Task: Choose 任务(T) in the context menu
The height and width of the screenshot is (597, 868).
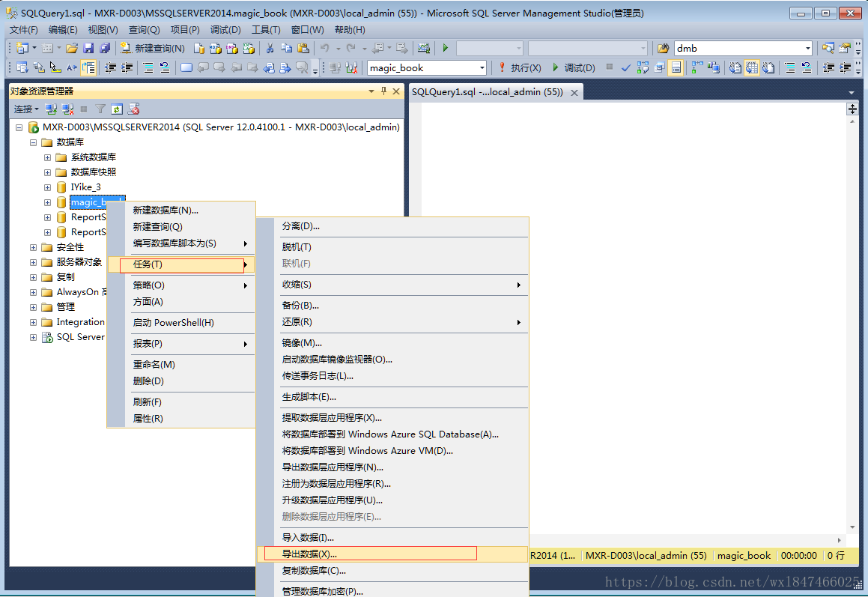Action: pos(181,264)
